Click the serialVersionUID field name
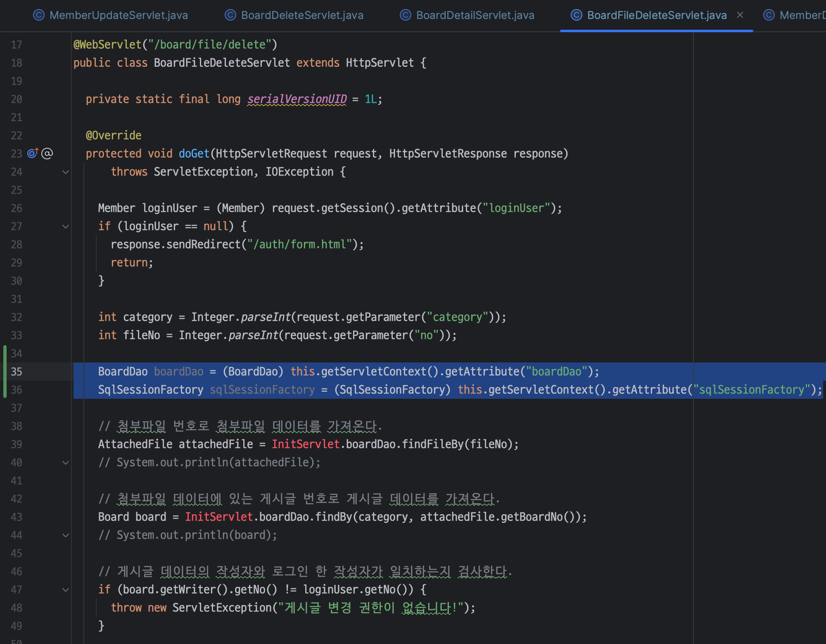This screenshot has width=826, height=644. tap(297, 99)
